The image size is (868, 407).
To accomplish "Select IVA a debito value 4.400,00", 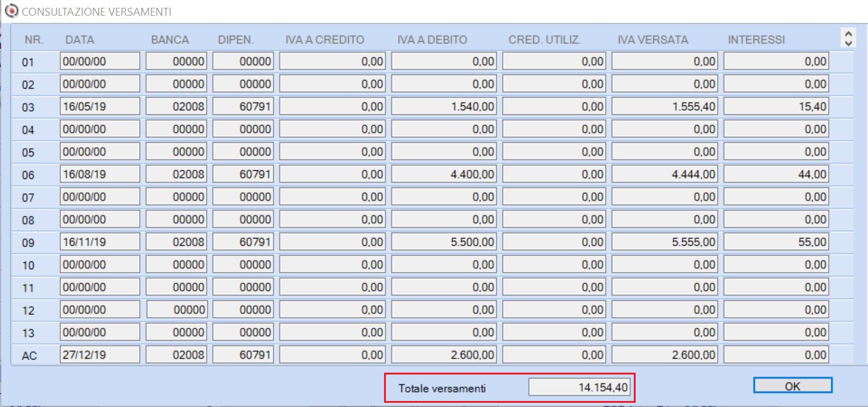I will click(x=444, y=175).
